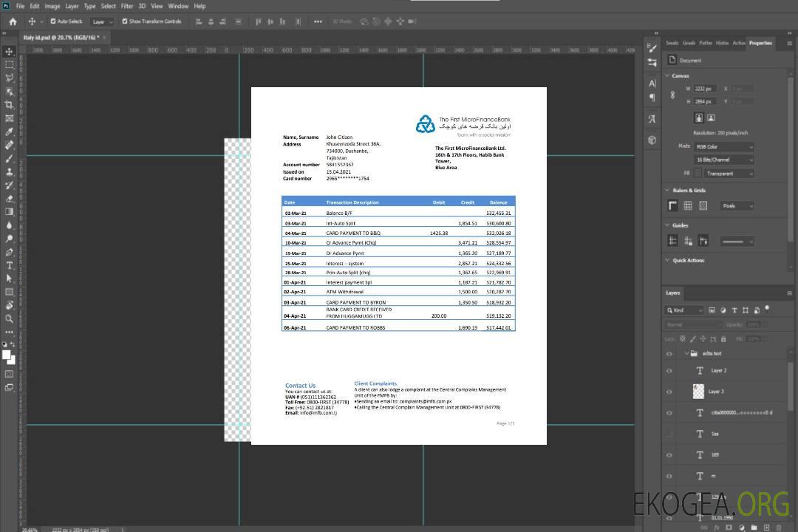Toggle the Auto-Select checkbox
The image size is (798, 532).
[53, 21]
